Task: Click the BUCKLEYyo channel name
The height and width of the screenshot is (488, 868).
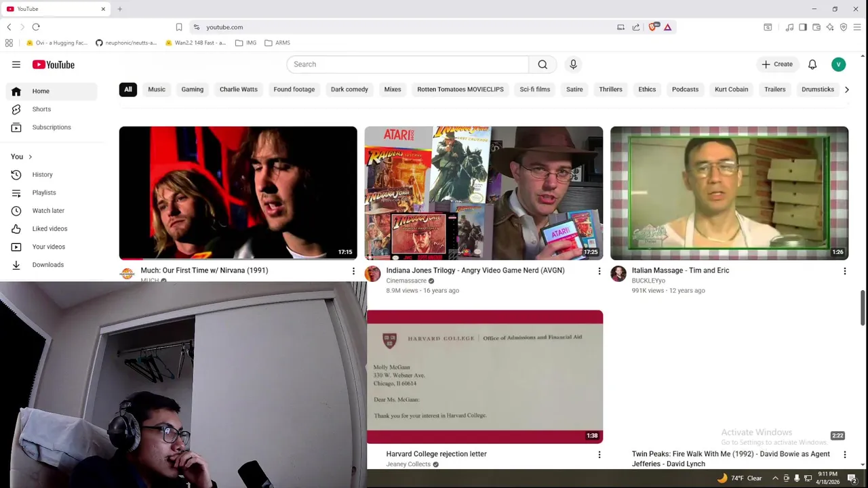Action: point(648,281)
